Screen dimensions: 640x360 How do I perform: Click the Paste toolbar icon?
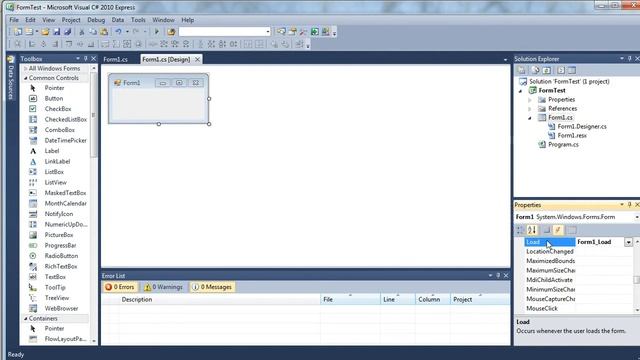click(x=104, y=32)
